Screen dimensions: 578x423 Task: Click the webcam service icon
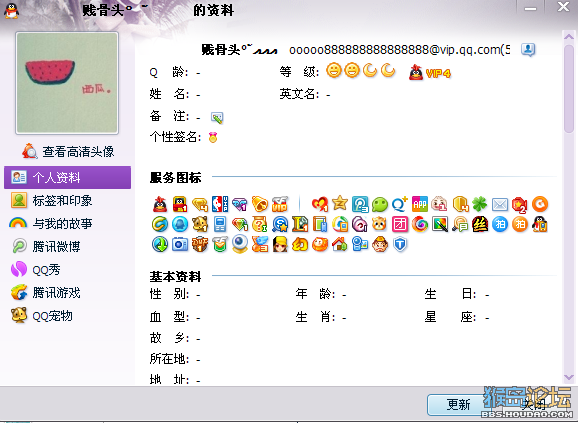tap(240, 244)
